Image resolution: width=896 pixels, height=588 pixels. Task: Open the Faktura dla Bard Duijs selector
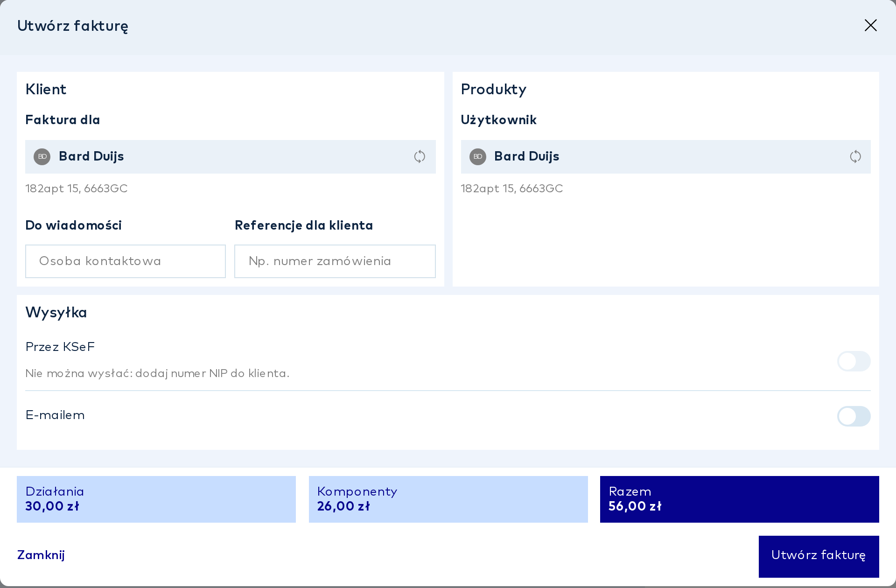click(x=231, y=157)
